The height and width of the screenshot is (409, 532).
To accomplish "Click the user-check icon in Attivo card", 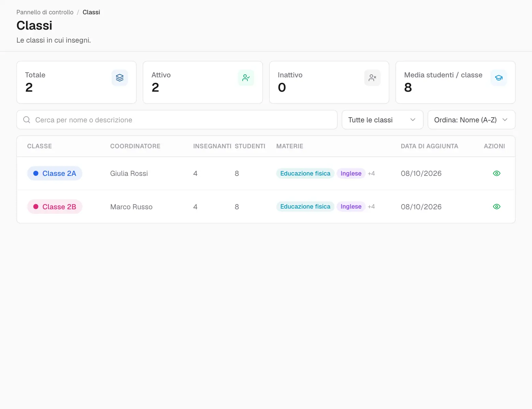I will click(246, 78).
